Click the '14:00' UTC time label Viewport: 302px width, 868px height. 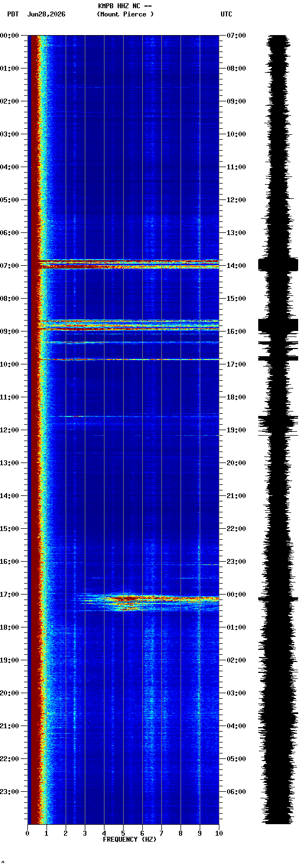point(236,266)
